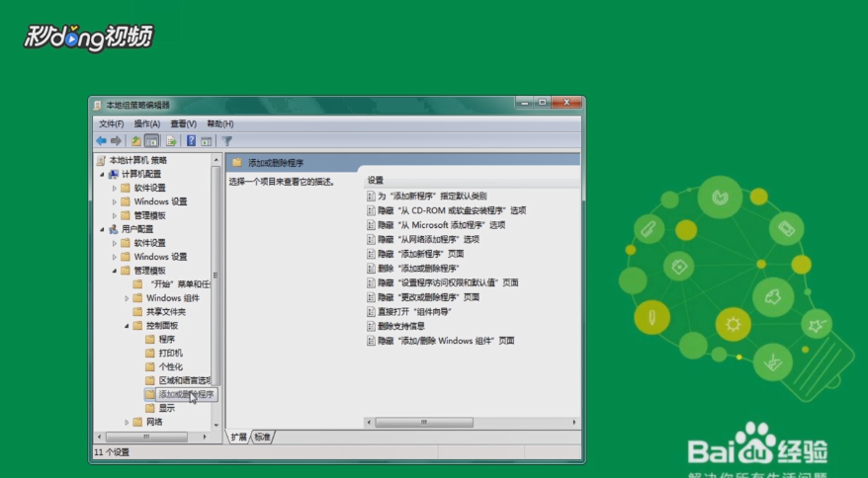Click the Up one level folder icon

(x=136, y=141)
